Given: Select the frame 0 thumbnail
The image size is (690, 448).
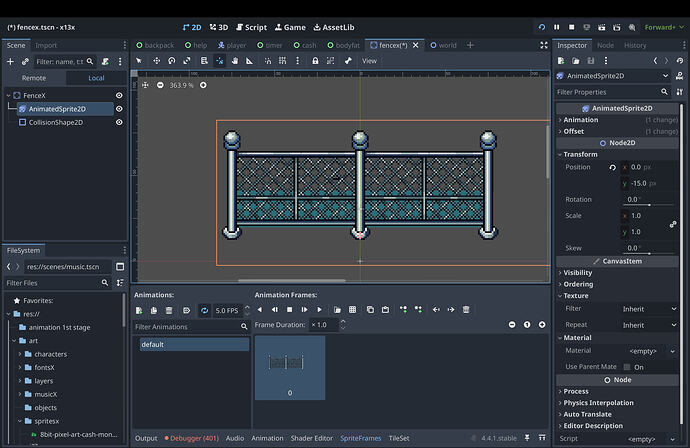Looking at the screenshot, I should [x=290, y=367].
